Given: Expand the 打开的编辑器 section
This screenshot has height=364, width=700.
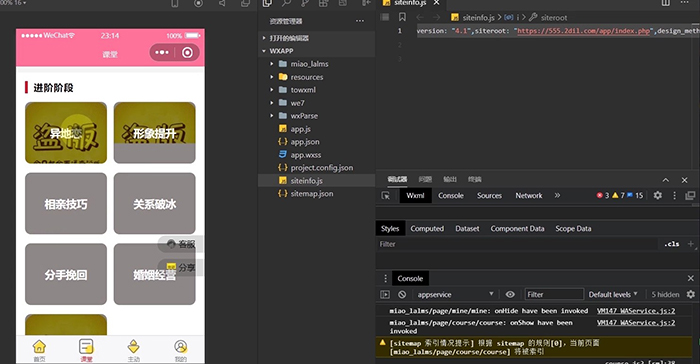Looking at the screenshot, I should click(x=317, y=38).
